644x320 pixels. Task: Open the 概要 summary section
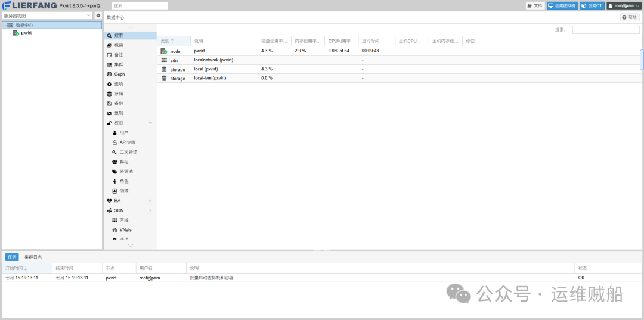130,45
